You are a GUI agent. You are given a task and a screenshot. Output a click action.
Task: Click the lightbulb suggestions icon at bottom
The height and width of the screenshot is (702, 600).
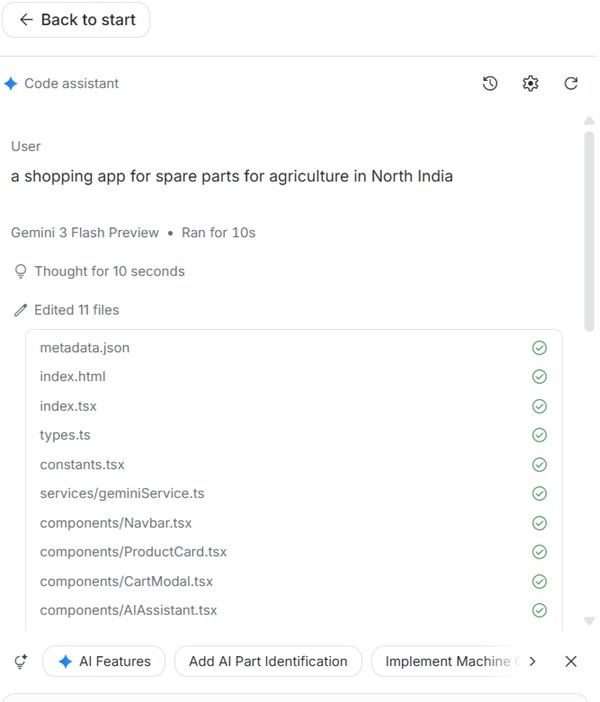(x=20, y=661)
